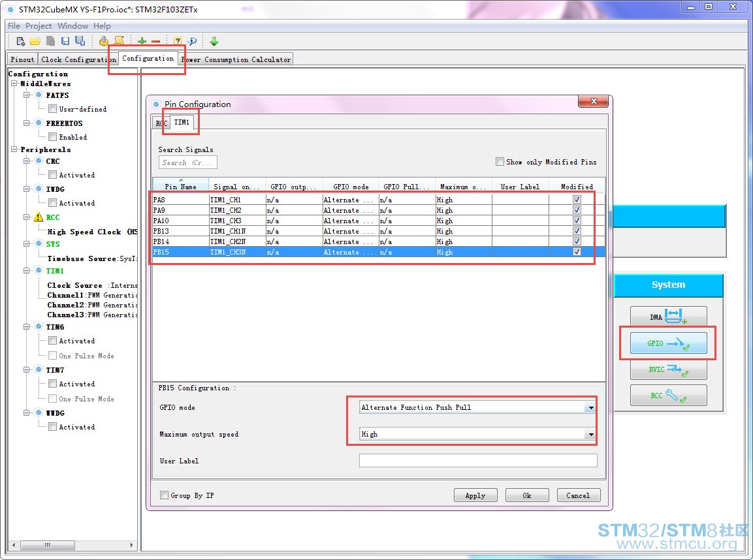Collapse the MiddleWares tree node
Image resolution: width=753 pixels, height=560 pixels.
point(14,84)
